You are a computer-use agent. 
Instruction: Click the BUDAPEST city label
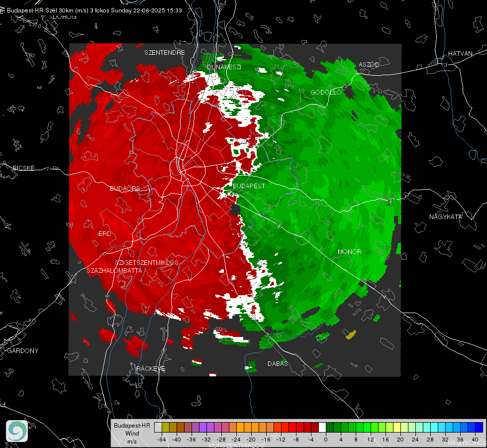(249, 186)
